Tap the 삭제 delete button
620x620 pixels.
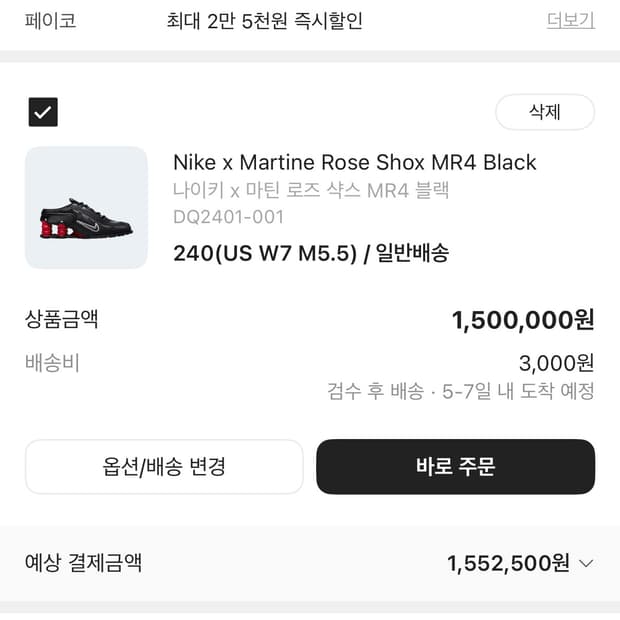545,112
